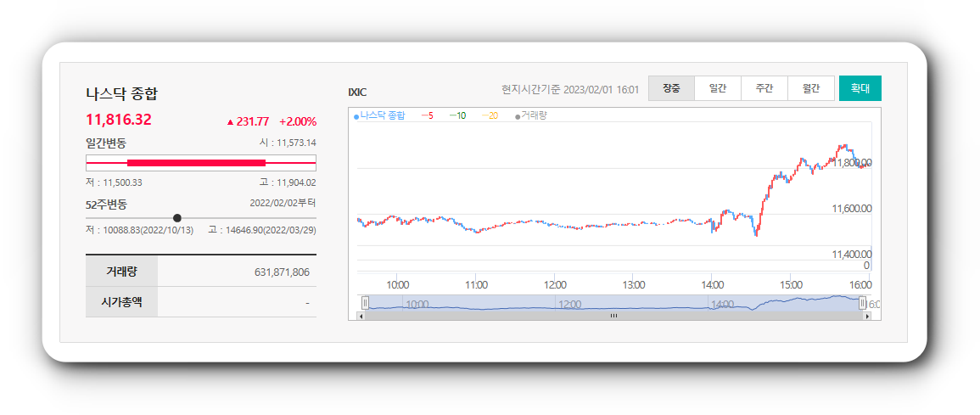This screenshot has width=980, height=415.
Task: Click the open price 시 : 11,573.14
Action: click(x=288, y=143)
